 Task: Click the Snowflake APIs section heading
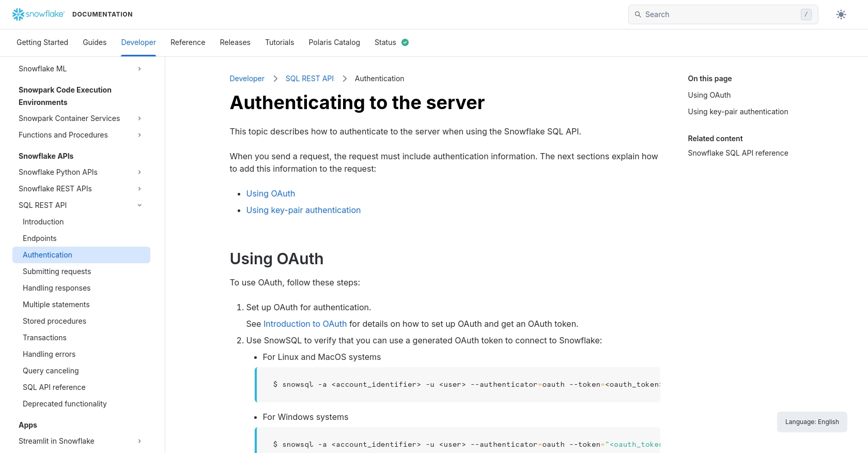point(46,156)
